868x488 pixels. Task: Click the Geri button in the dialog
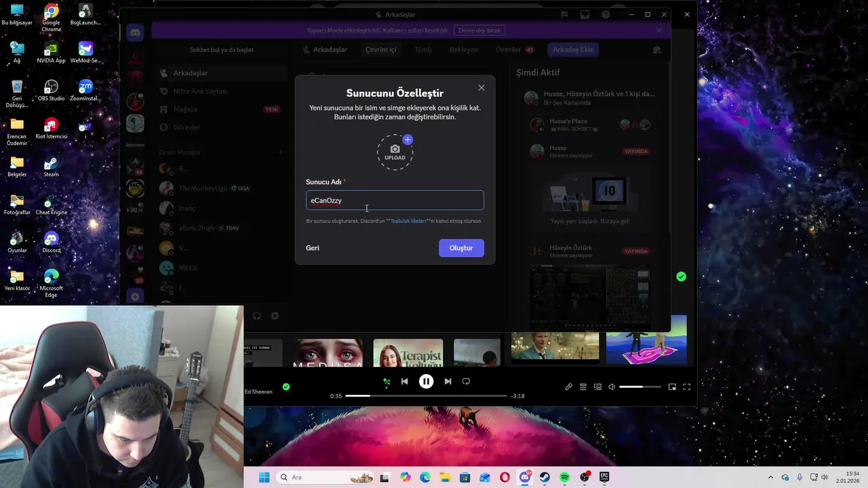(313, 248)
